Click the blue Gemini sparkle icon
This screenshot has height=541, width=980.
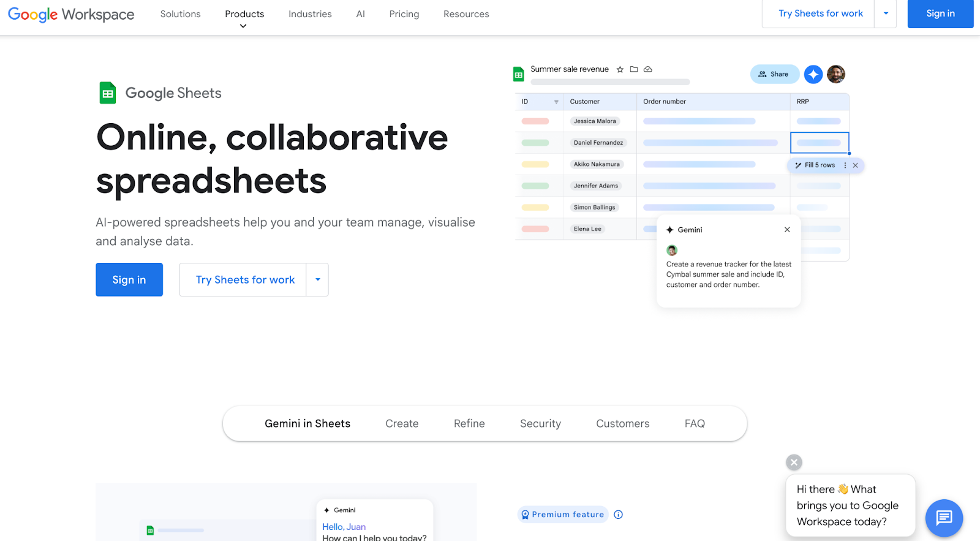pos(813,74)
